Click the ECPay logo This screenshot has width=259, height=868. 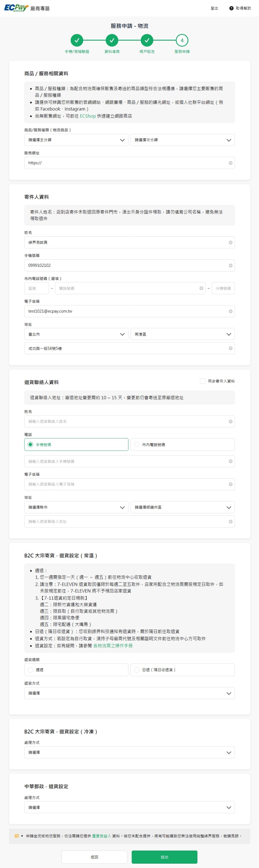pyautogui.click(x=16, y=8)
